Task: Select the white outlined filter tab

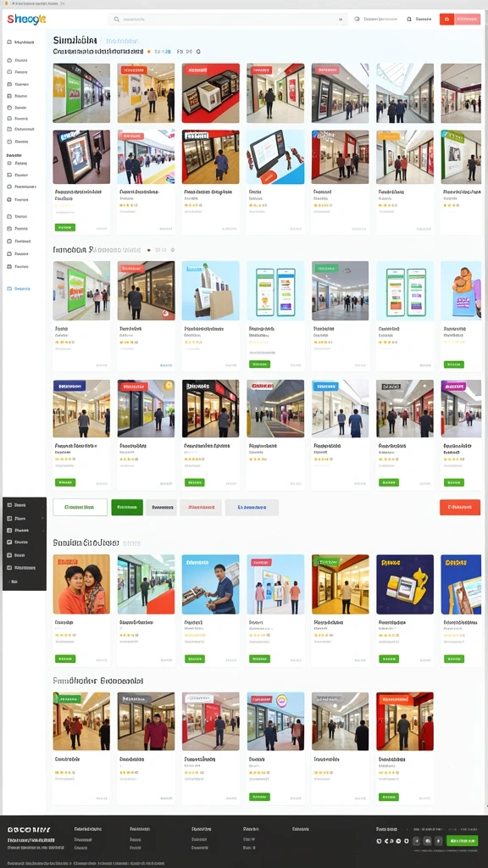Action: point(80,507)
